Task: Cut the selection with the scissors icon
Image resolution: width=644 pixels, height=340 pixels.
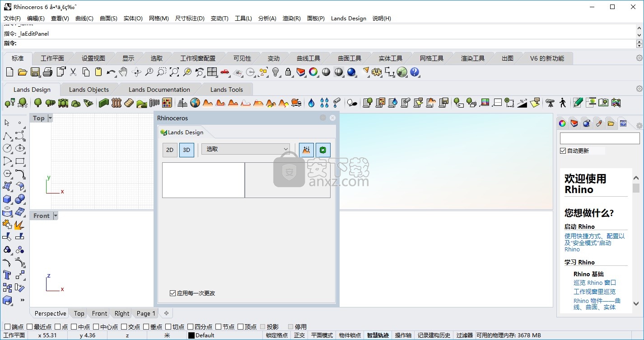Action: [73, 72]
